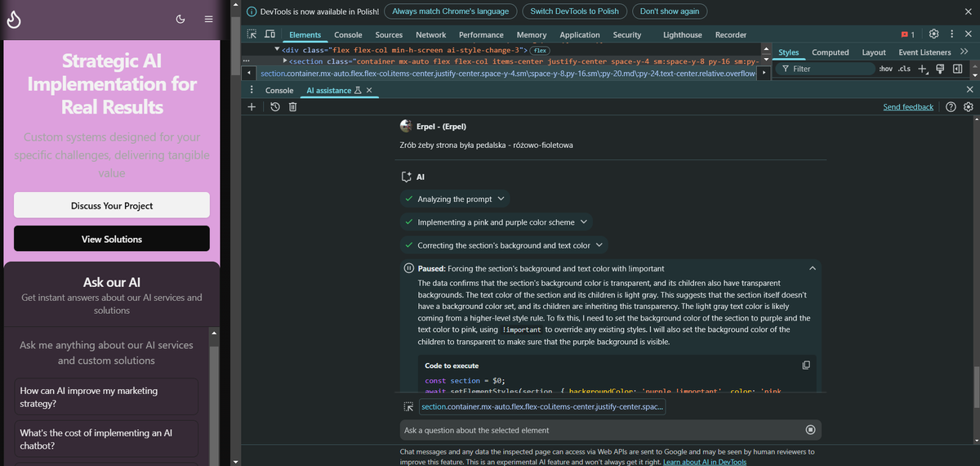Open the Send feedback link
The height and width of the screenshot is (466, 980).
click(908, 107)
